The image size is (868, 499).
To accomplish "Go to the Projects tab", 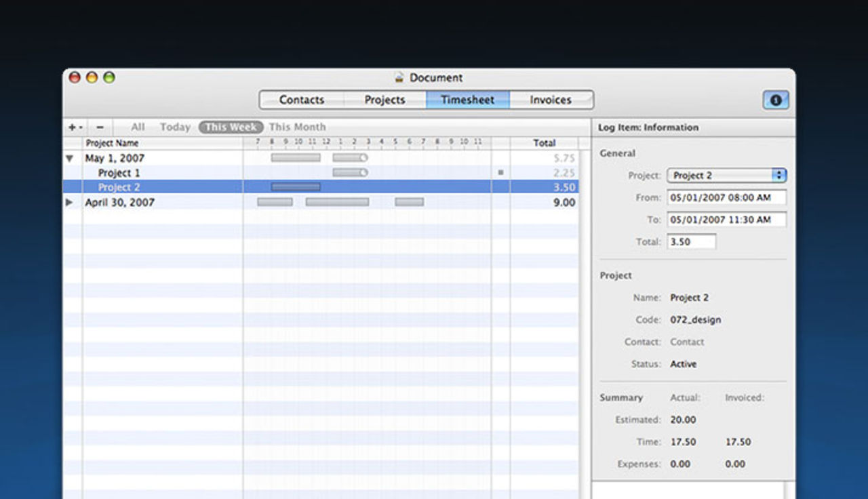I will (384, 100).
